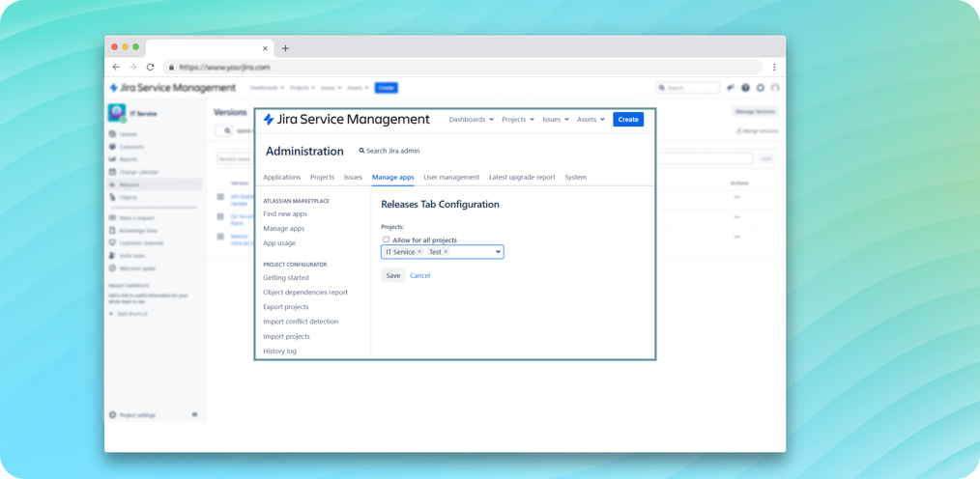Click the IT Service project avatar

pos(117,113)
